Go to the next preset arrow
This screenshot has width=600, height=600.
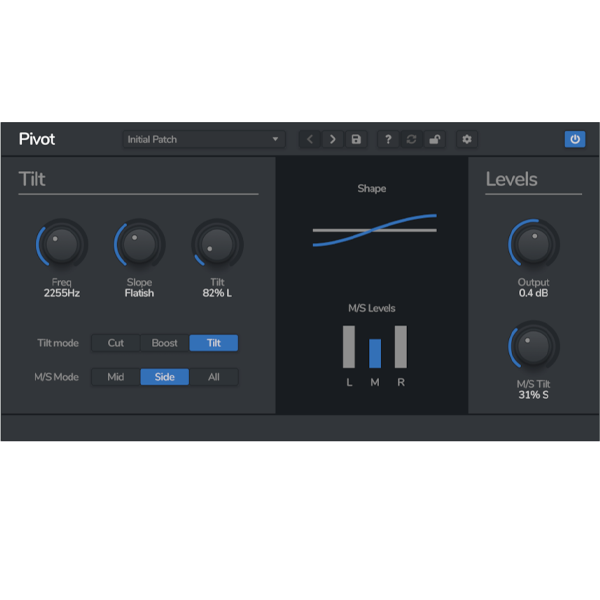[x=333, y=139]
